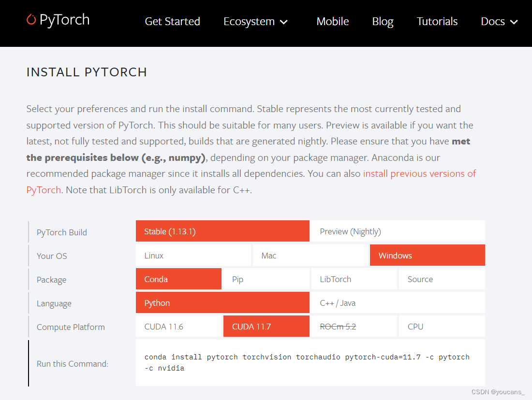Click the conda install command box
This screenshot has height=400, width=532.
(x=310, y=363)
